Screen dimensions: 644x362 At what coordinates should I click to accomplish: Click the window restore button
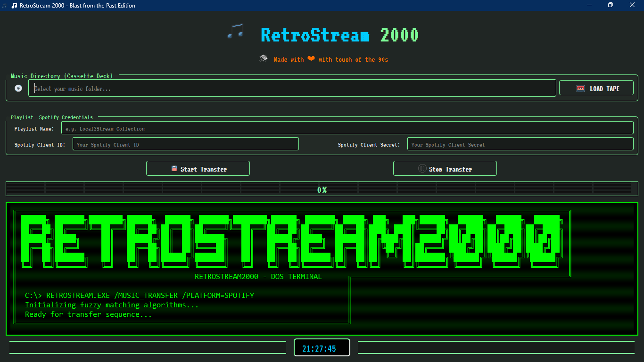point(611,5)
